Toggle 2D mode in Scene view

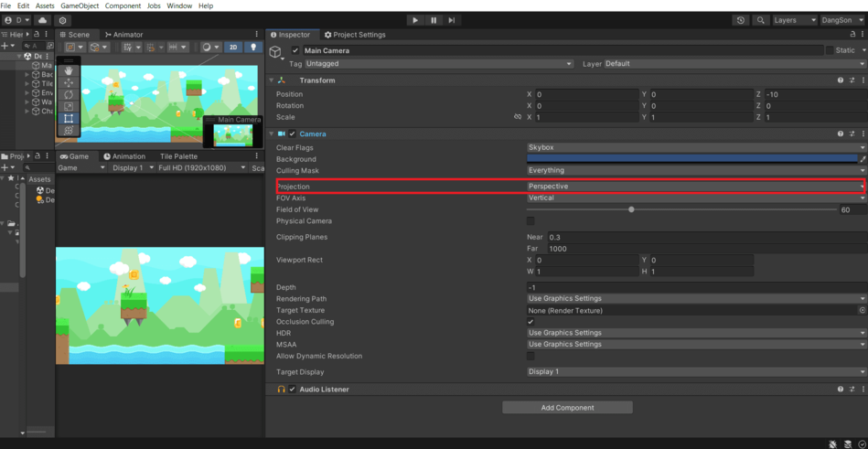click(233, 47)
